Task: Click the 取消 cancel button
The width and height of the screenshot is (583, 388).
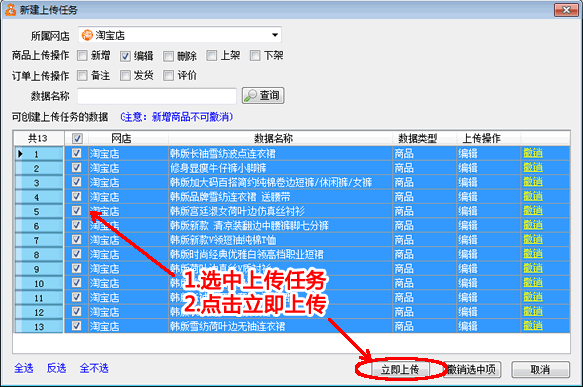Action: click(540, 370)
